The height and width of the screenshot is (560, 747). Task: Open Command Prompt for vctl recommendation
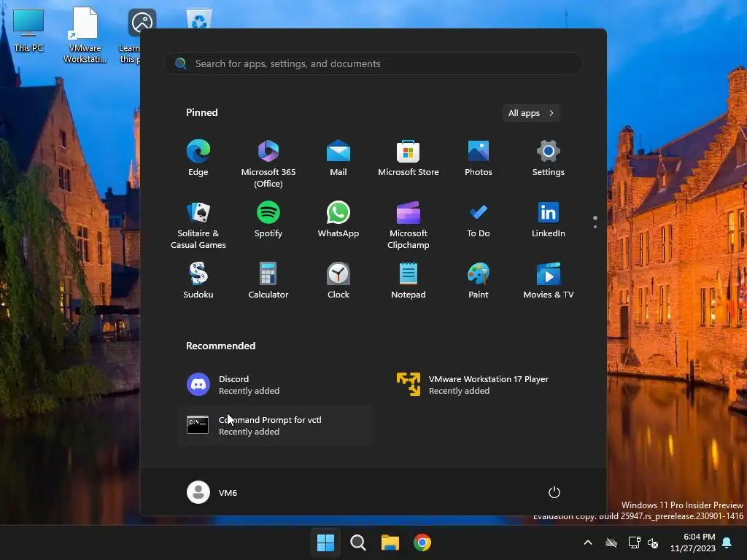click(276, 426)
